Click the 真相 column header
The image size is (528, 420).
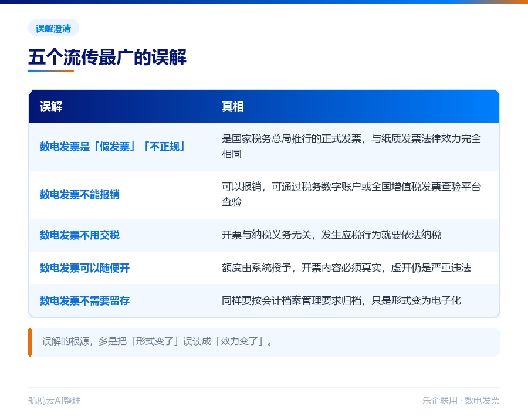(x=233, y=106)
